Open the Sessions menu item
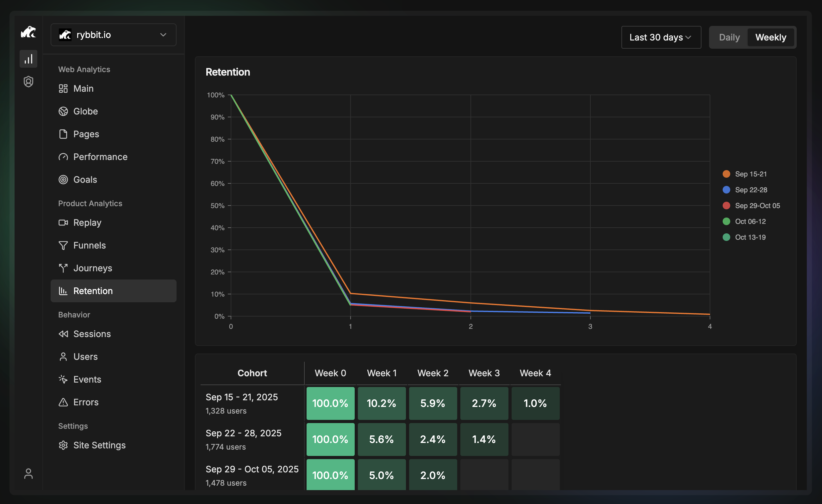 [x=92, y=334]
